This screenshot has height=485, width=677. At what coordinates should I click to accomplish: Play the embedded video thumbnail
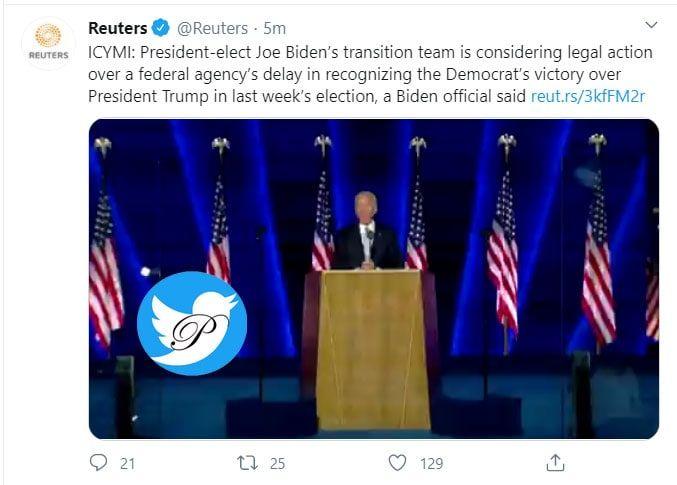coord(373,279)
